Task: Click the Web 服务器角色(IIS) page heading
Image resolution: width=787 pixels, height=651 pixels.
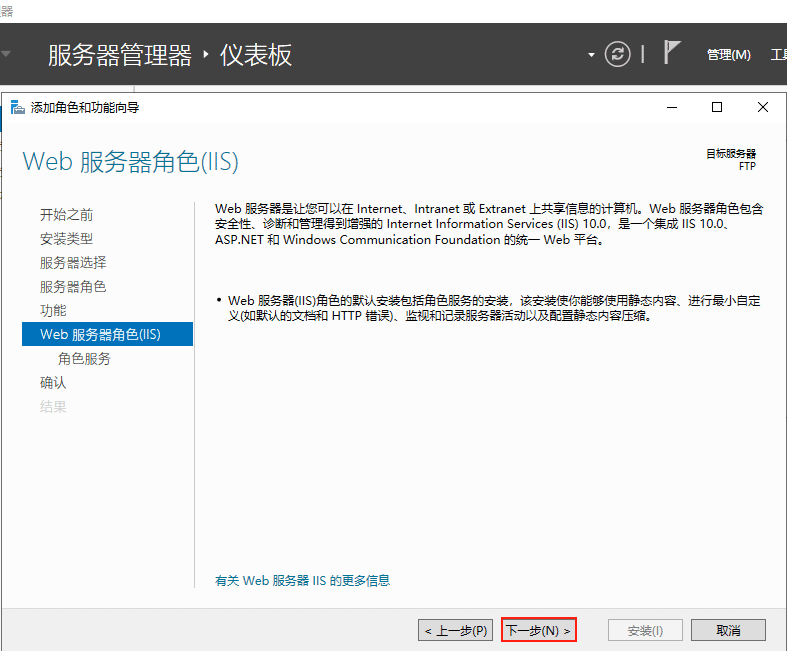Action: point(130,162)
